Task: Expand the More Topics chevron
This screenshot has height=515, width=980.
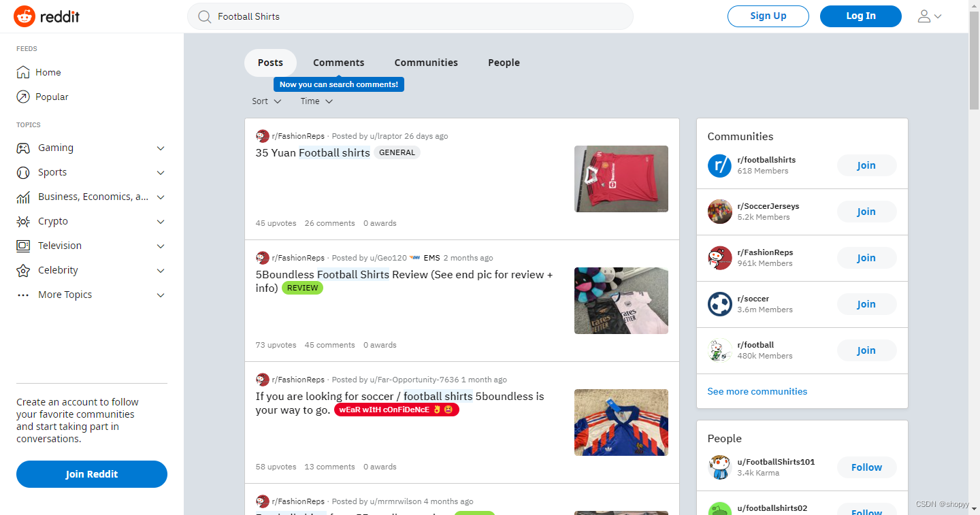Action: pos(161,295)
